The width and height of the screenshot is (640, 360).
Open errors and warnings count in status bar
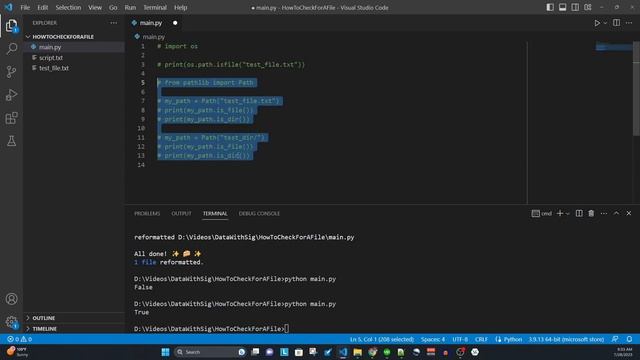(20, 339)
